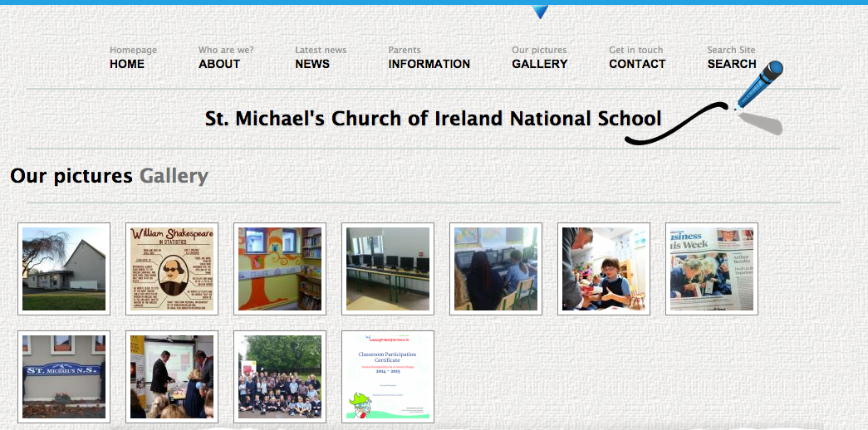Open photo of pupils using computers
868x430 pixels.
(x=495, y=269)
